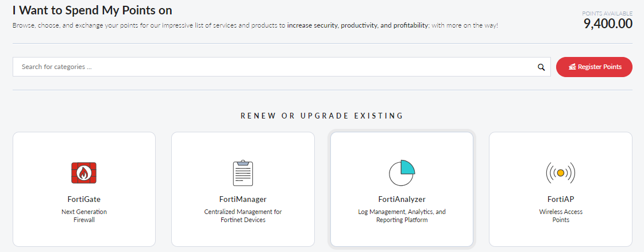The height and width of the screenshot is (252, 644).
Task: Select the FortiAP card title
Action: (561, 200)
